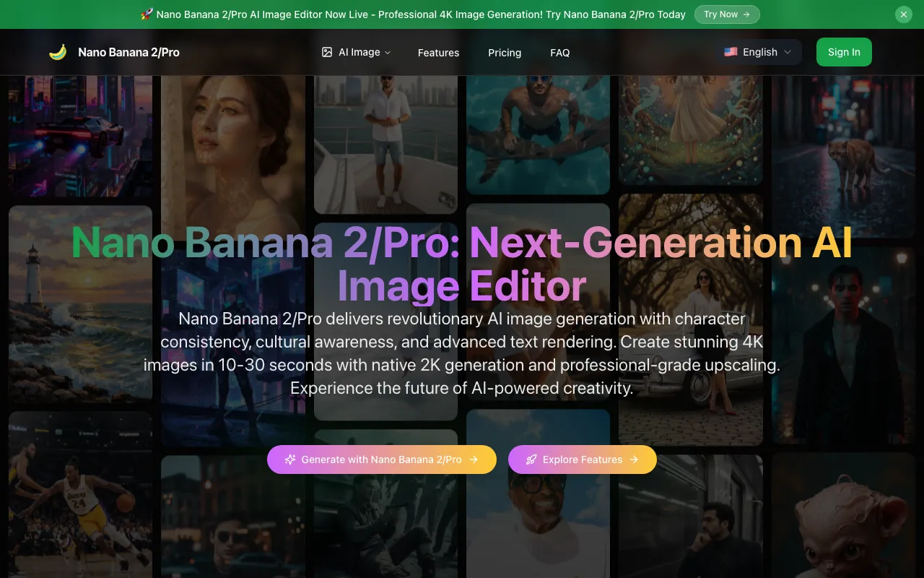Click the arrow on the Try Now button
This screenshot has height=578, width=924.
point(746,14)
